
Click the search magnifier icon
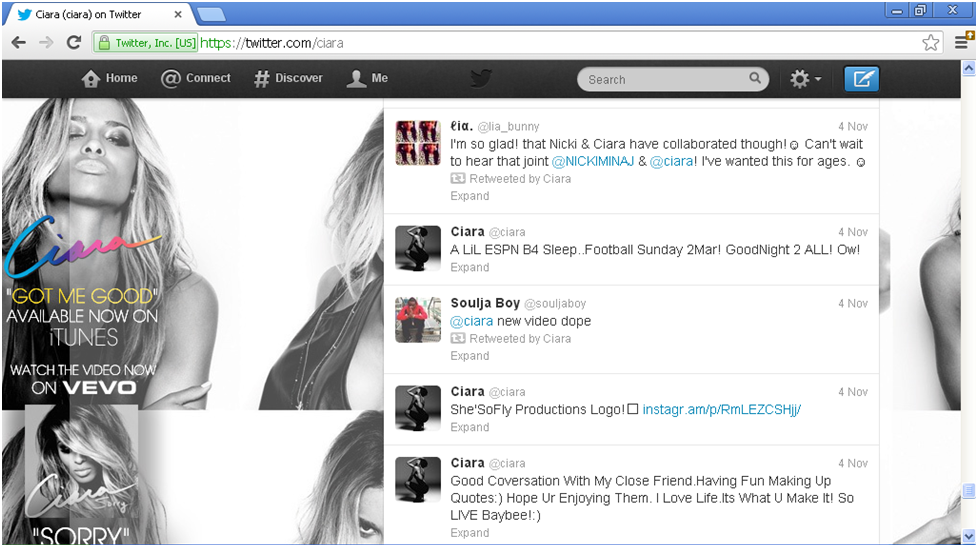pyautogui.click(x=755, y=78)
